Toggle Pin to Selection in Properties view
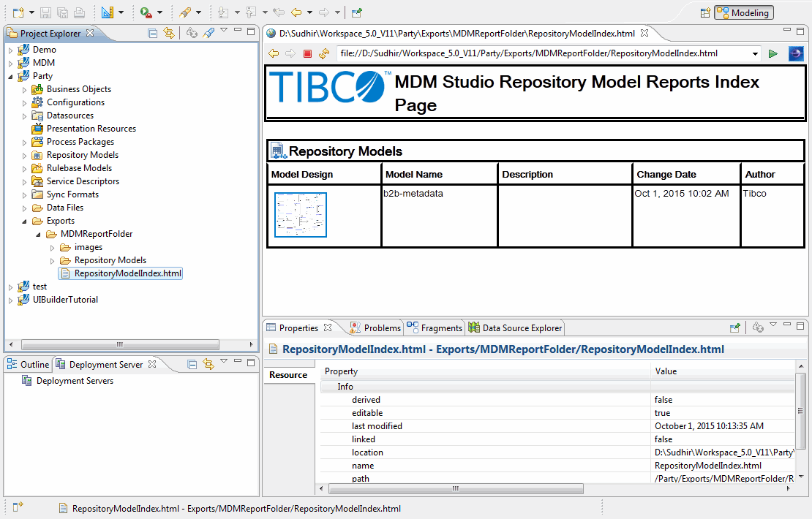Viewport: 812px width, 519px height. click(735, 327)
